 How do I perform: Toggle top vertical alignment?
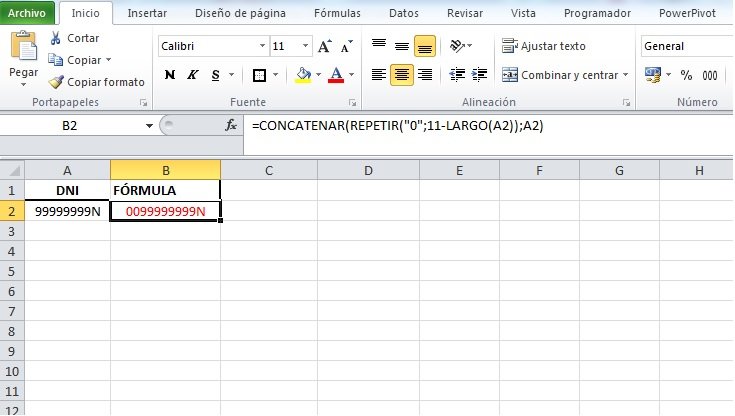pyautogui.click(x=379, y=45)
